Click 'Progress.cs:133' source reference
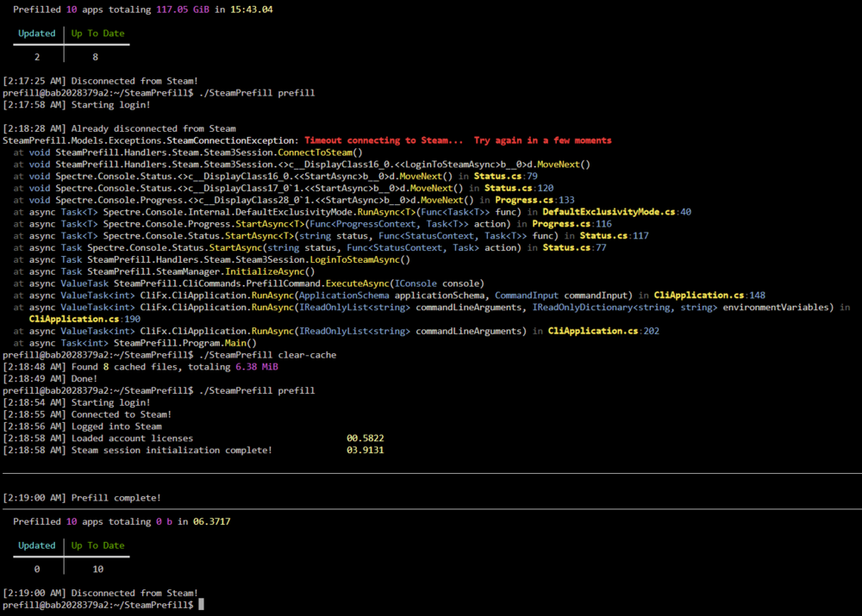 pos(535,200)
